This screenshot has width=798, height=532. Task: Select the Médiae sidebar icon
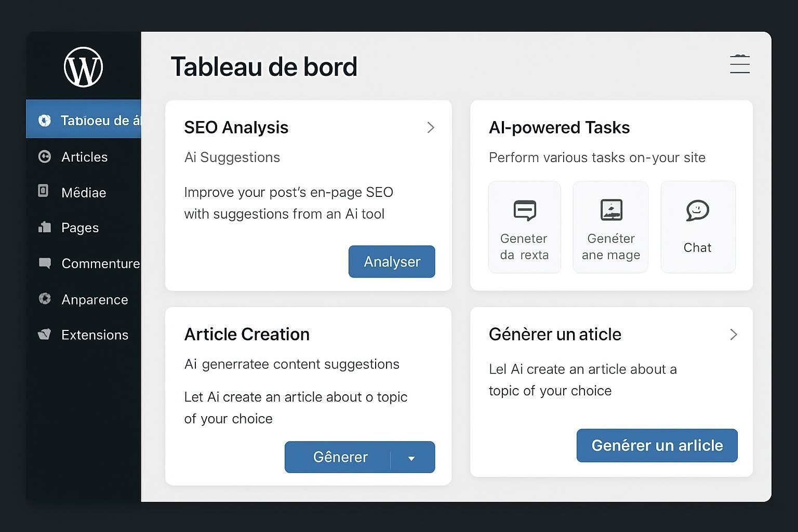[83, 192]
